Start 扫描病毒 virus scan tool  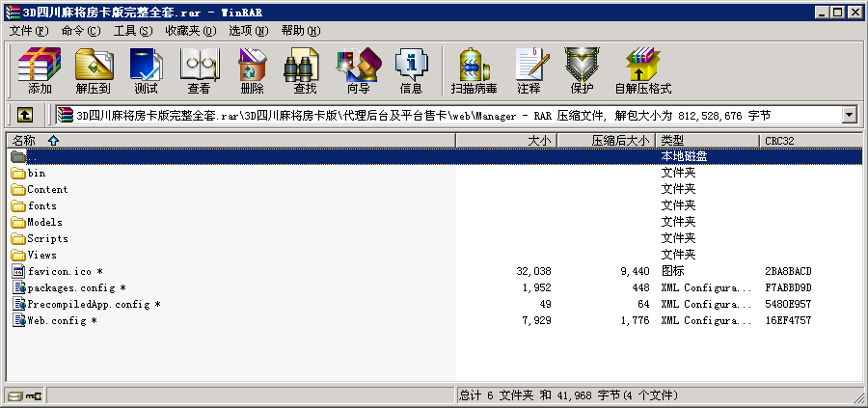474,70
